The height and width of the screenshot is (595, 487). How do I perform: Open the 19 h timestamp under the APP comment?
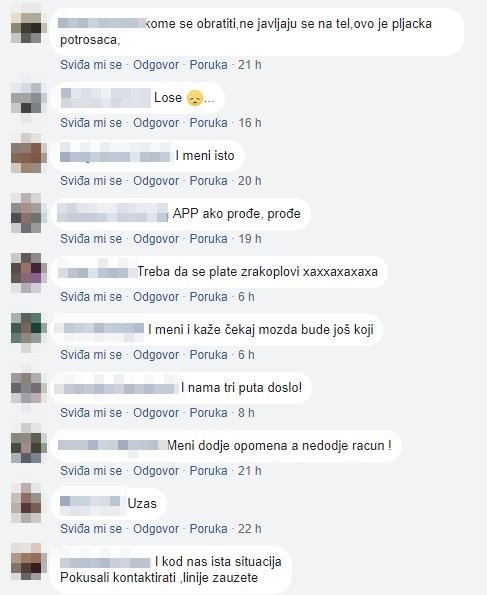click(249, 239)
